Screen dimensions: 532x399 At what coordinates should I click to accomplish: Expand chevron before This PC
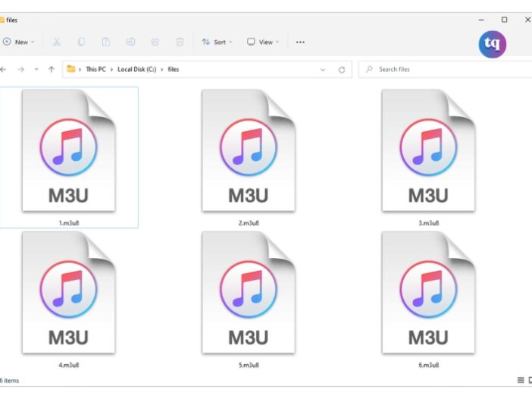pos(80,70)
